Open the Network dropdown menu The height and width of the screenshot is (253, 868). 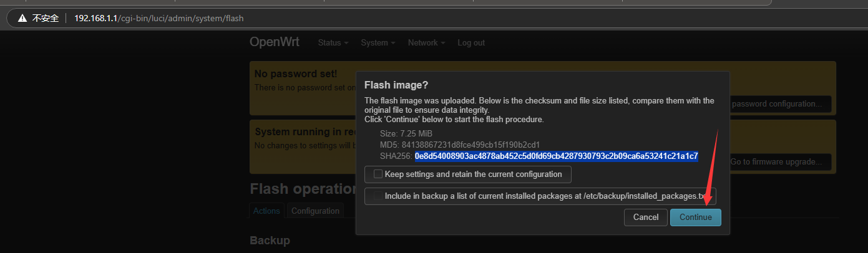(x=426, y=43)
